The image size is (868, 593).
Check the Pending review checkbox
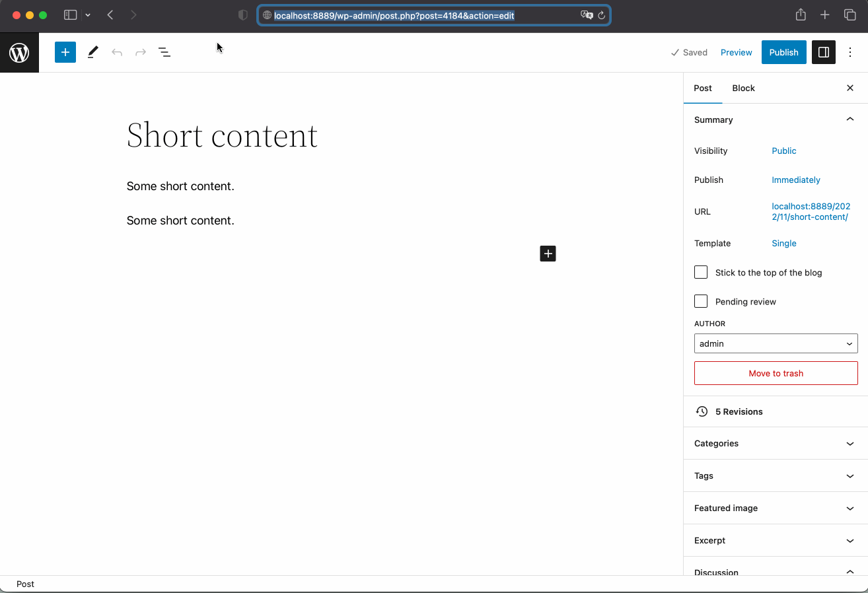(x=700, y=301)
